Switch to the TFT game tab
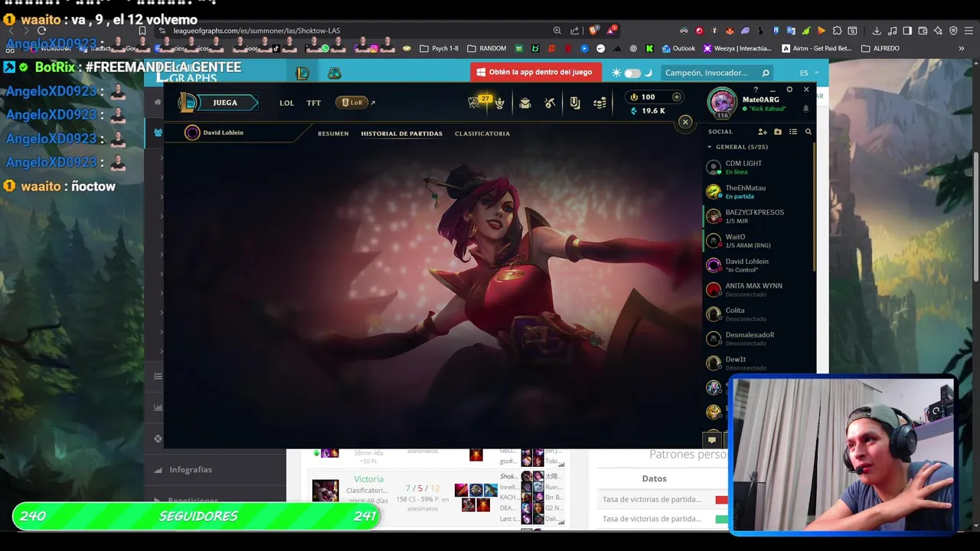 point(314,103)
